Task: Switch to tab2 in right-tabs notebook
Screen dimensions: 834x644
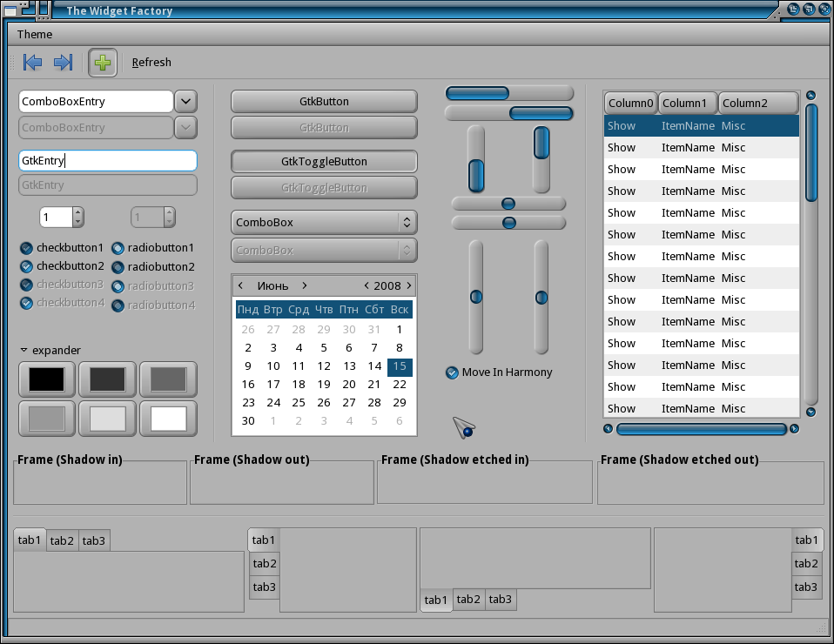Action: click(x=806, y=564)
